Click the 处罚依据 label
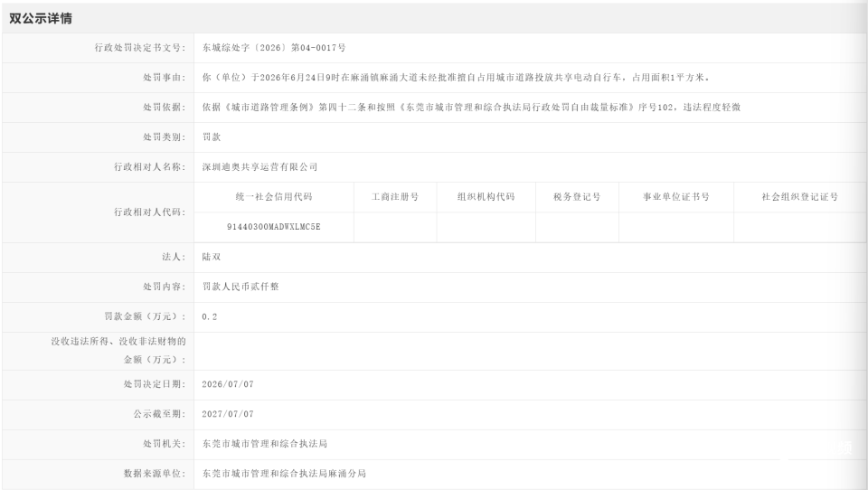868x490 pixels. [165, 108]
